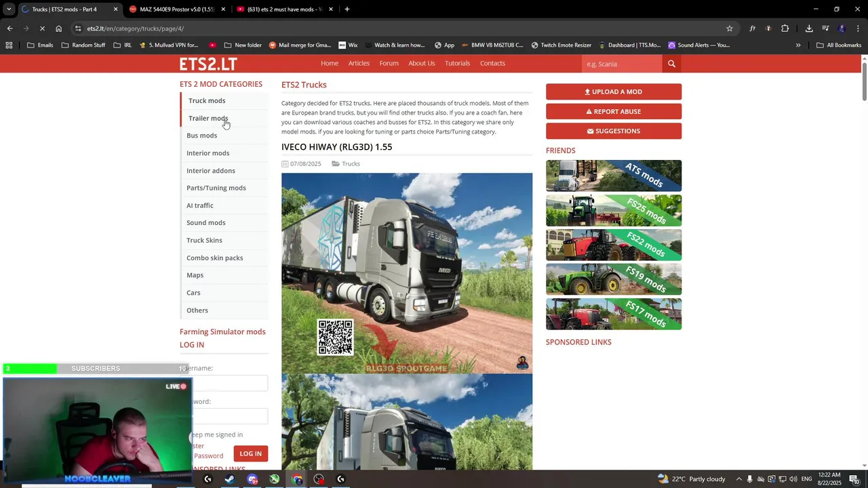Image resolution: width=868 pixels, height=488 pixels.
Task: Focus the e.g. Scania search field
Action: (x=622, y=64)
